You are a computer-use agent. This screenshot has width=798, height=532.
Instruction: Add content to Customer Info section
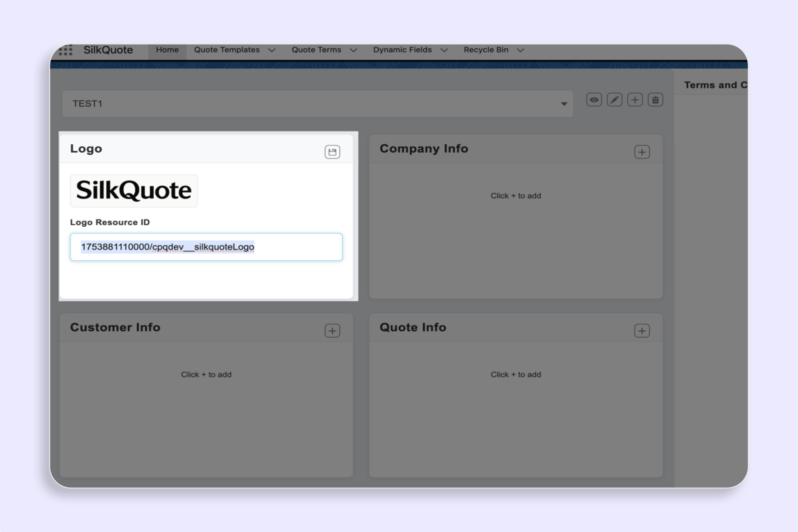(332, 331)
